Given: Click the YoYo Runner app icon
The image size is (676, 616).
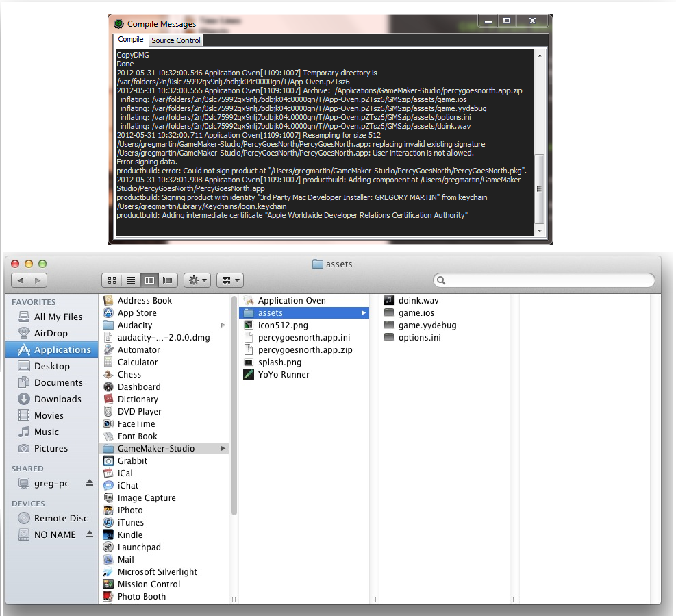Looking at the screenshot, I should 249,374.
